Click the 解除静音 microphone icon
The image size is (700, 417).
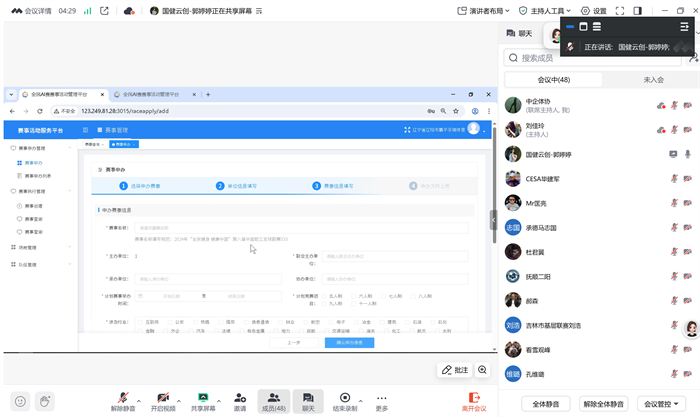coord(122,397)
